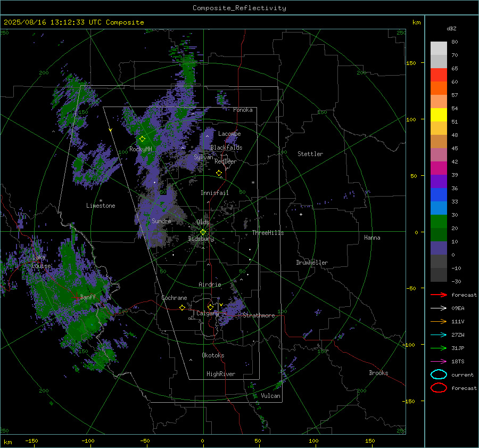Click the yellow diamond marker above Calgary
This screenshot has width=479, height=448.
(210, 307)
